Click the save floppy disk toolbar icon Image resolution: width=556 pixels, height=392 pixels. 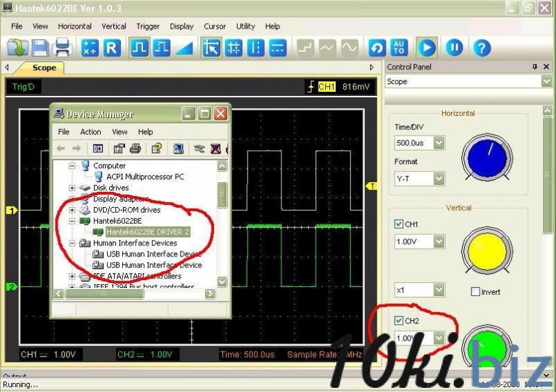(40, 47)
